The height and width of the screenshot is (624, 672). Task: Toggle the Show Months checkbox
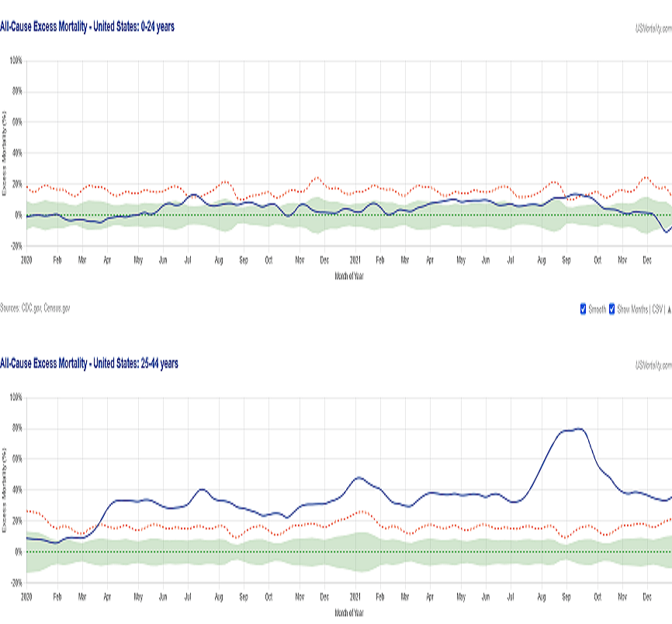(612, 309)
